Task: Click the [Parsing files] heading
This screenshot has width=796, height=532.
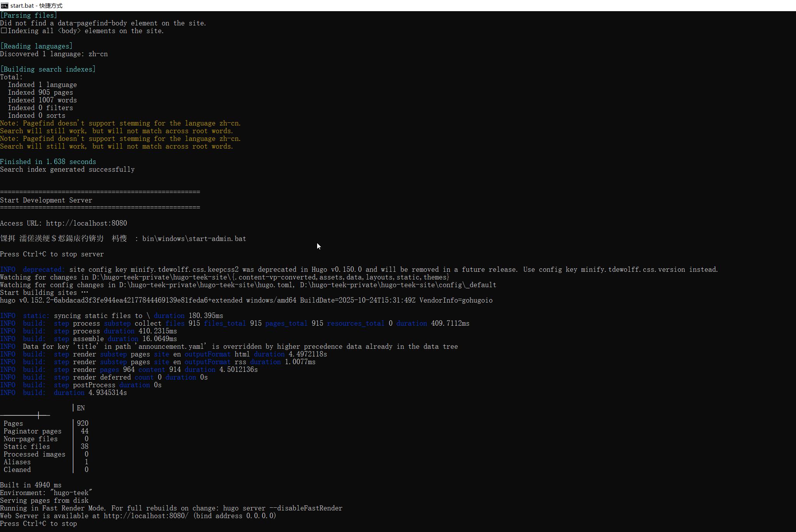Action: 28,15
